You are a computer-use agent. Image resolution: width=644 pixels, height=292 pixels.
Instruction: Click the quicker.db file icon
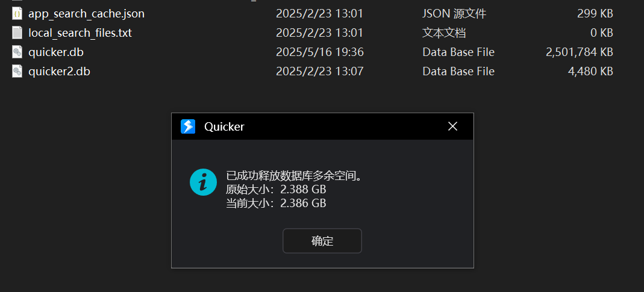pos(17,52)
